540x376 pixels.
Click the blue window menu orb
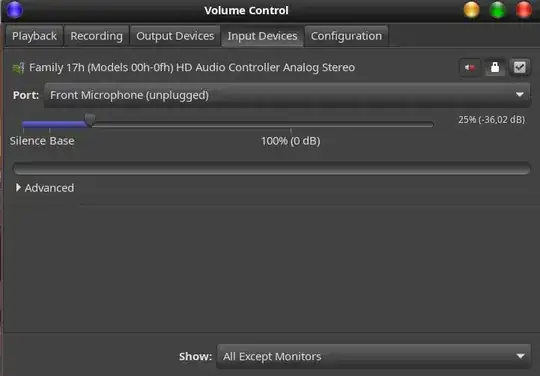click(14, 10)
